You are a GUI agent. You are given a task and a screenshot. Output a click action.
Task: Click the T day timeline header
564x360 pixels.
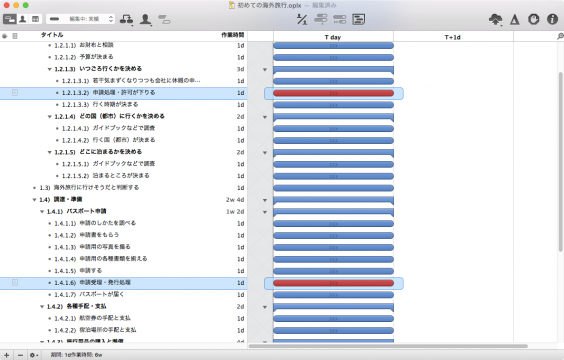pos(333,37)
